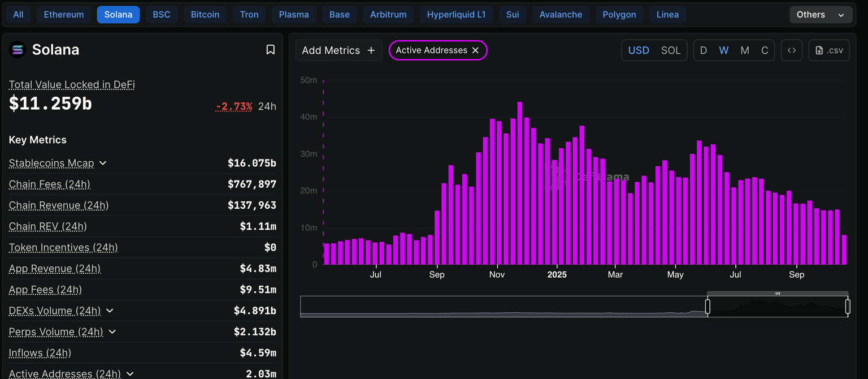Click the Solana logo icon
868x379 pixels.
[x=18, y=50]
